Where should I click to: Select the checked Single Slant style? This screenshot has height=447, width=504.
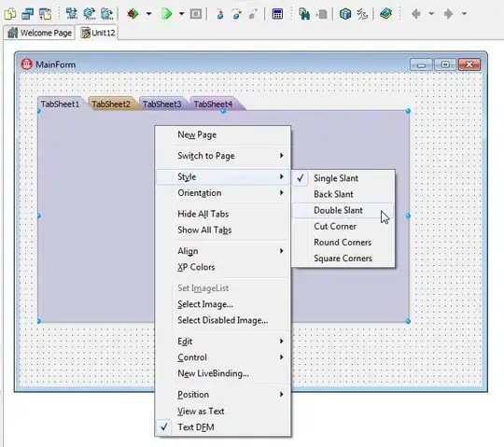pos(343,178)
